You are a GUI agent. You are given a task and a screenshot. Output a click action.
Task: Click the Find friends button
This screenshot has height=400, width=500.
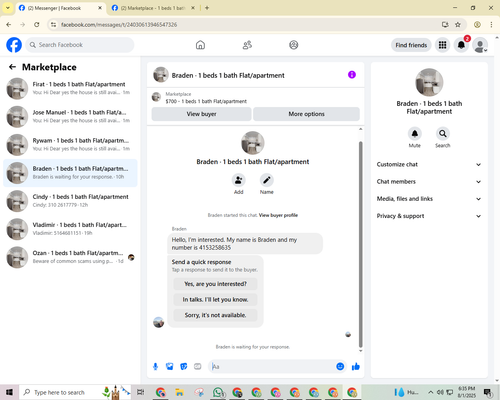(x=411, y=45)
